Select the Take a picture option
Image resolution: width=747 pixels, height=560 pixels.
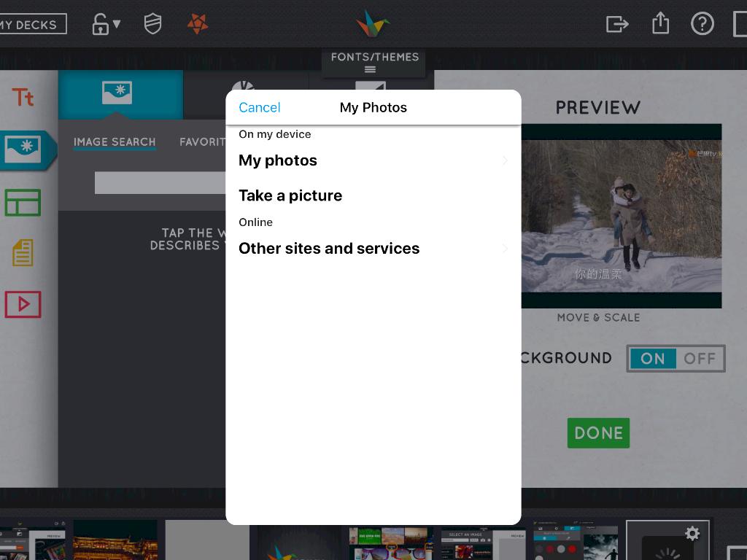tap(290, 195)
